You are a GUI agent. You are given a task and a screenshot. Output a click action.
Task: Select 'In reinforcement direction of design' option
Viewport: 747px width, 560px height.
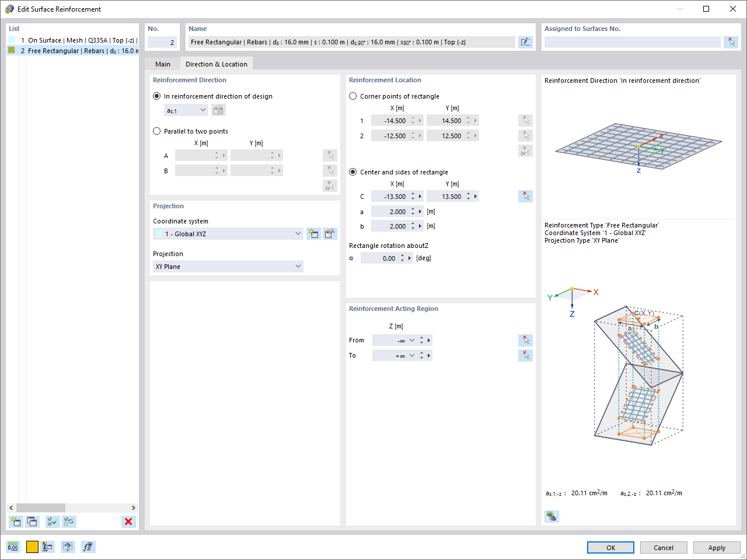click(156, 96)
